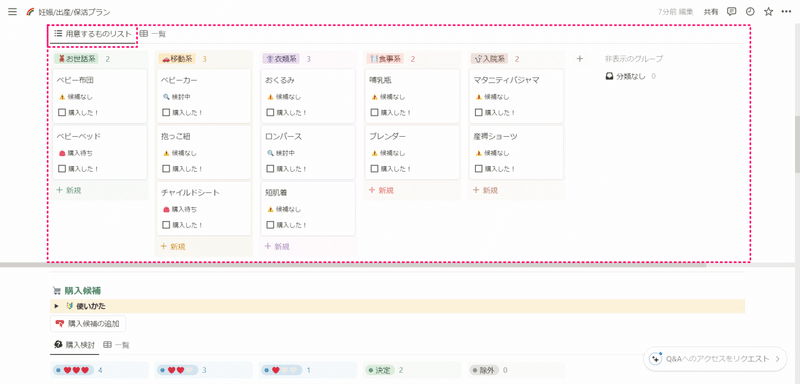Click the plus icon to add a group

[580, 59]
